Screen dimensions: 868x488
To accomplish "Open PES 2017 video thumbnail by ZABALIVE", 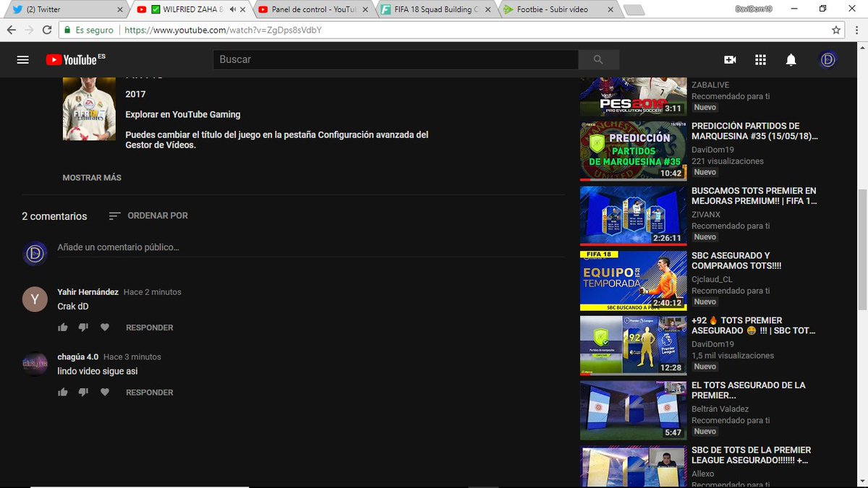I will (634, 96).
